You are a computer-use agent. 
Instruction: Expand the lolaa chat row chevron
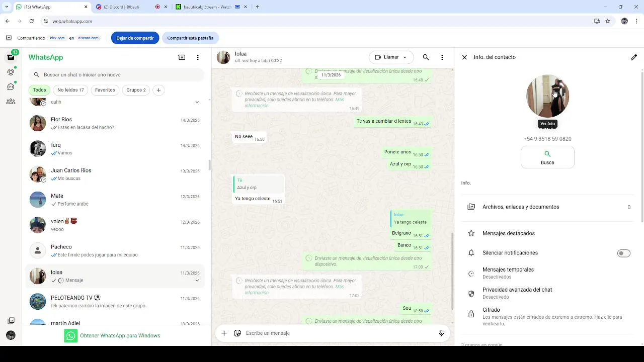(x=197, y=281)
